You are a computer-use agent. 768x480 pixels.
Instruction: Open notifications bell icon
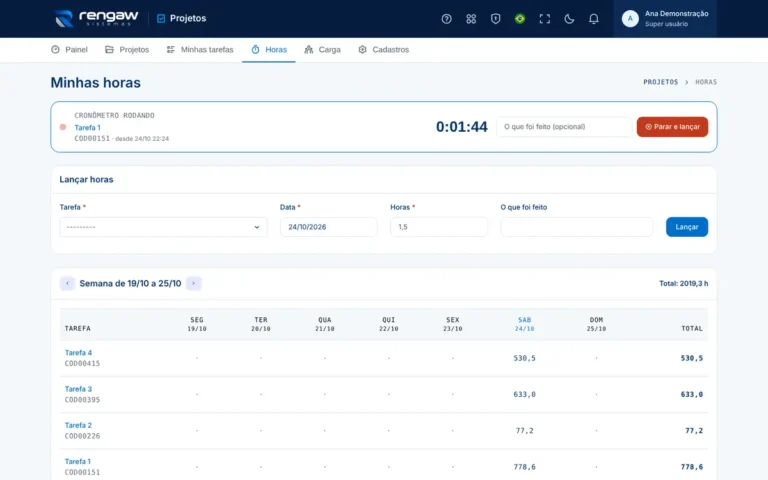[593, 19]
